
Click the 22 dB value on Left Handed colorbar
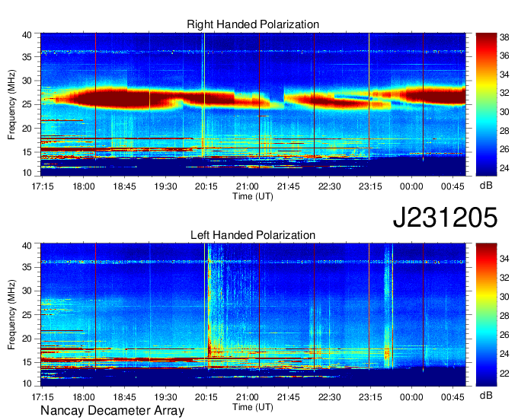click(504, 374)
